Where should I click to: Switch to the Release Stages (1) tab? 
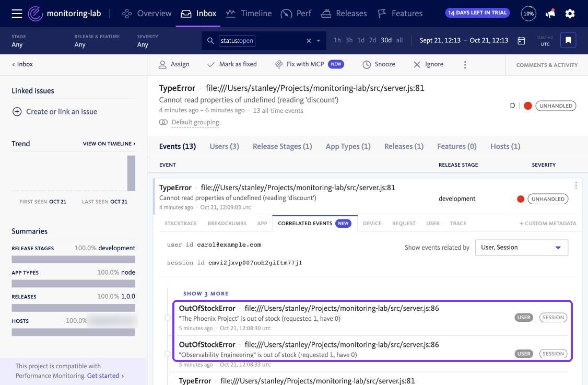[283, 146]
